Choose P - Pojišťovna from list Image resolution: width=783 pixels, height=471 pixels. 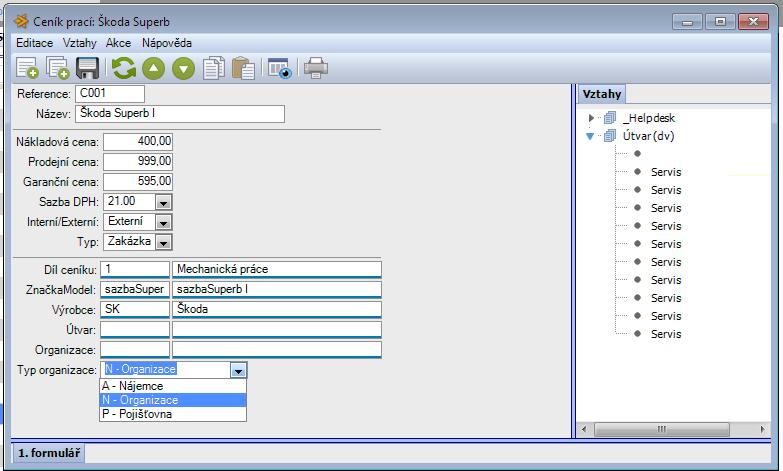point(173,414)
